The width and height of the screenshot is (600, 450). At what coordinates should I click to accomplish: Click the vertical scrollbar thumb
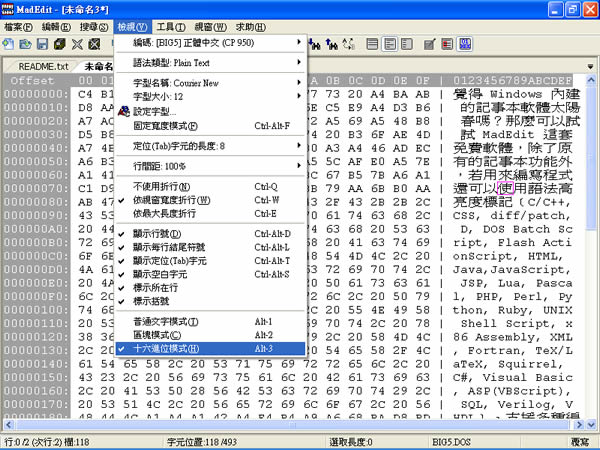(x=591, y=158)
